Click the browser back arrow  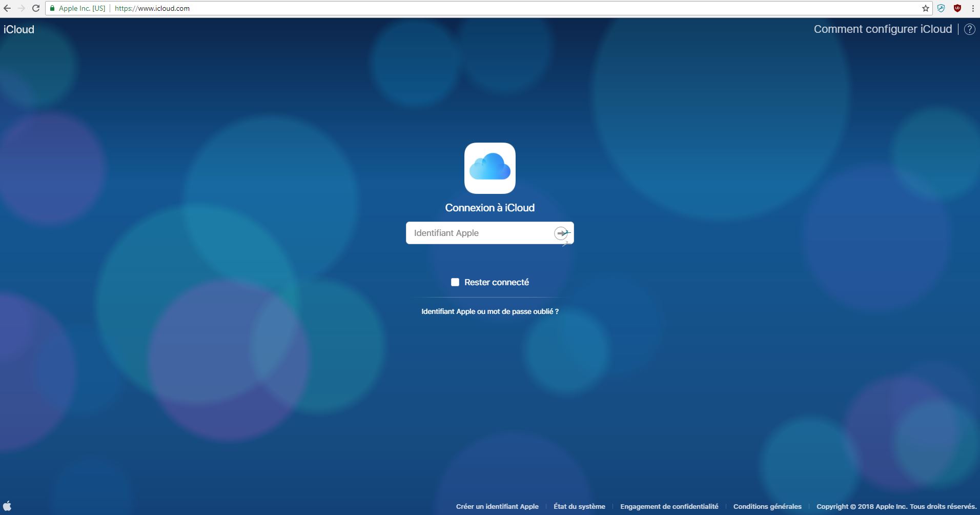click(x=7, y=8)
